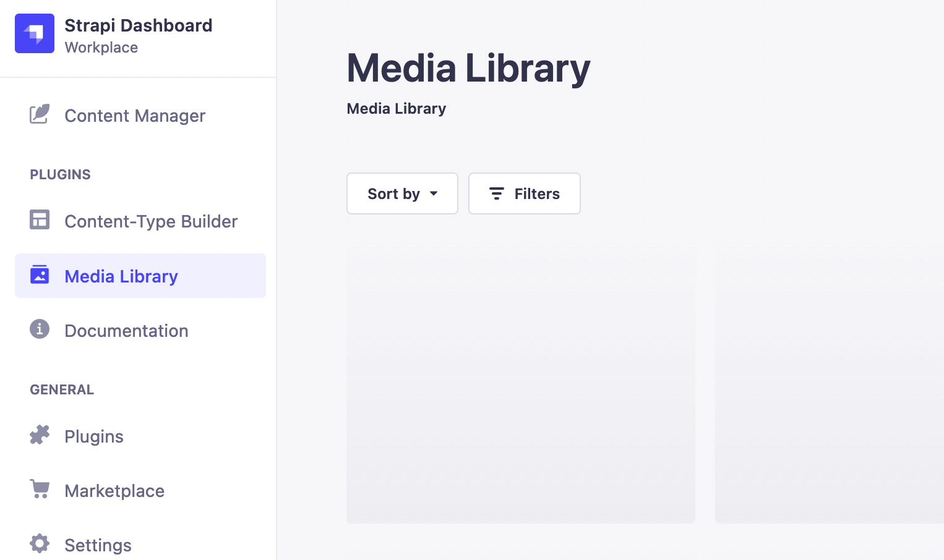The width and height of the screenshot is (944, 560).
Task: Click the Media Library picture icon
Action: 40,274
